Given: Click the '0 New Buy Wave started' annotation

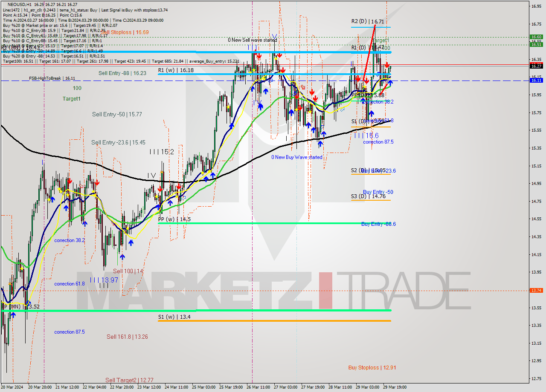Looking at the screenshot, I should coord(297,157).
